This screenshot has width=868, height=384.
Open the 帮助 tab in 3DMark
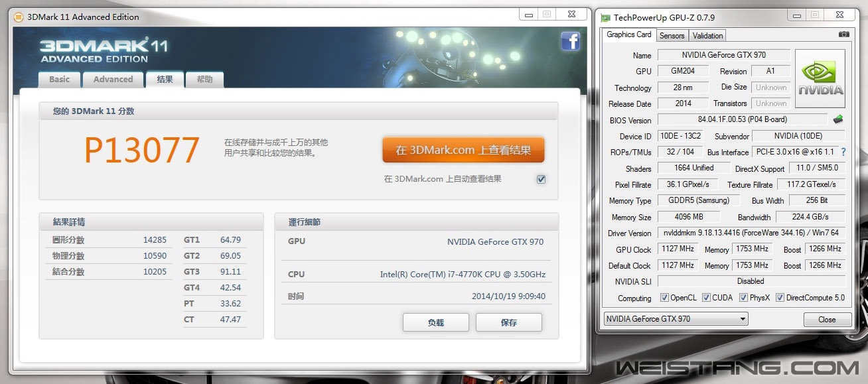204,80
